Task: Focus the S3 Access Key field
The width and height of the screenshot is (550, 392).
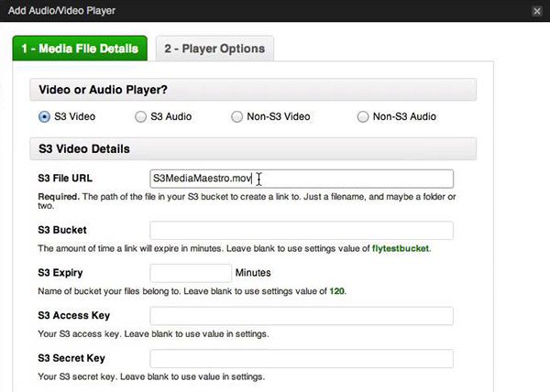Action: point(302,316)
